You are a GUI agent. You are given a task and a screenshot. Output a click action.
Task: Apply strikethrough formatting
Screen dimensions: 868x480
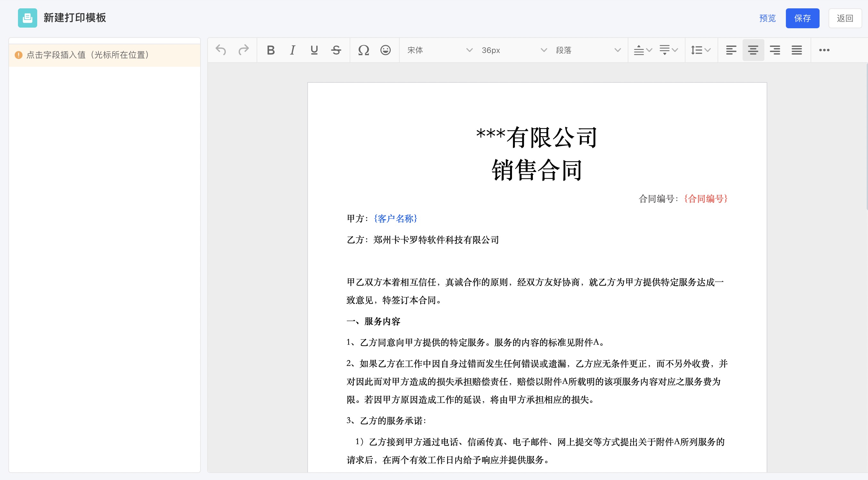click(336, 50)
